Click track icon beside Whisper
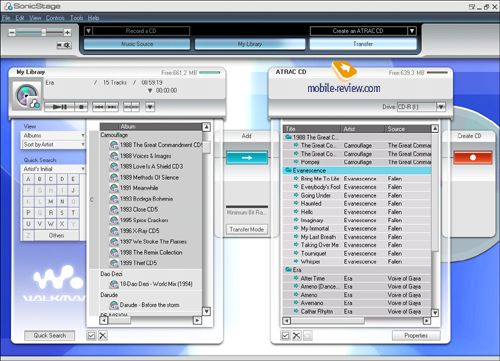Screen dimensions: 500x361 pyautogui.click(x=296, y=261)
